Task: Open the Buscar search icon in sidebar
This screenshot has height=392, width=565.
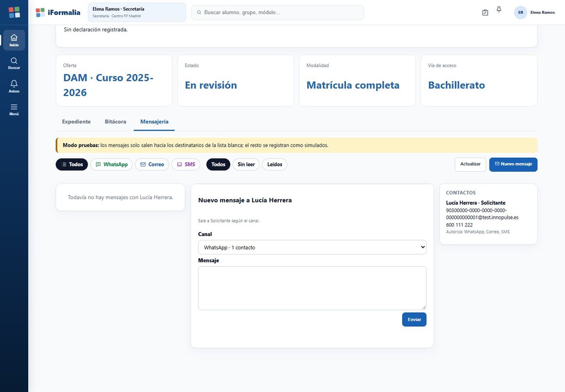Action: (x=14, y=63)
